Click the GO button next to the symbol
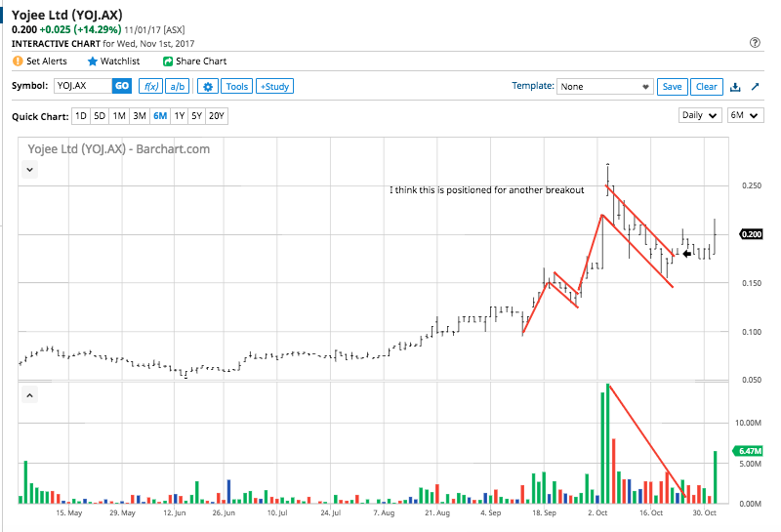Screen dimensions: 781x532 tap(122, 86)
